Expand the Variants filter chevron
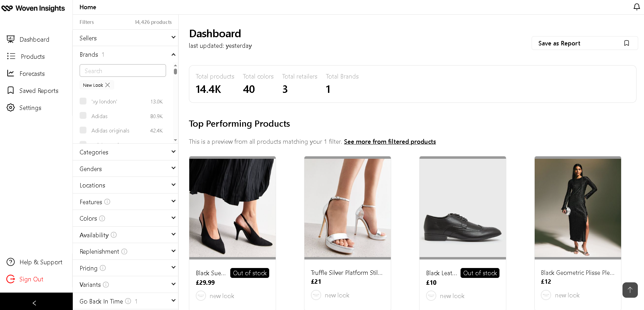This screenshot has height=310, width=644. click(174, 284)
